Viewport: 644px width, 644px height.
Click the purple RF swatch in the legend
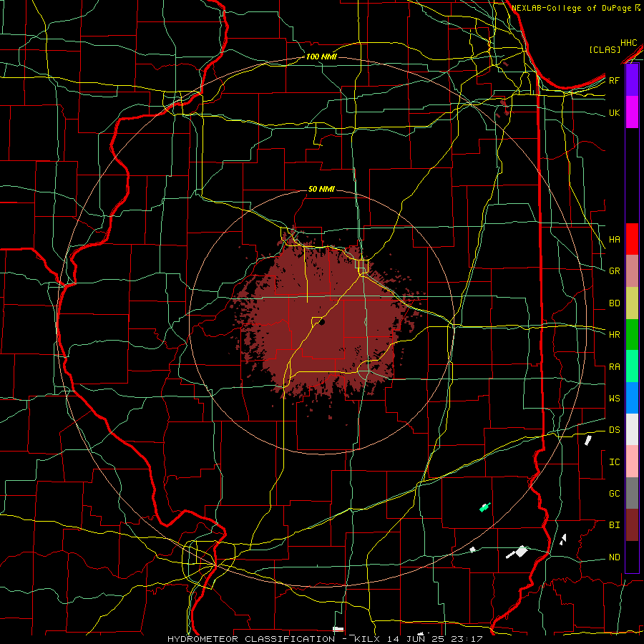pyautogui.click(x=632, y=80)
